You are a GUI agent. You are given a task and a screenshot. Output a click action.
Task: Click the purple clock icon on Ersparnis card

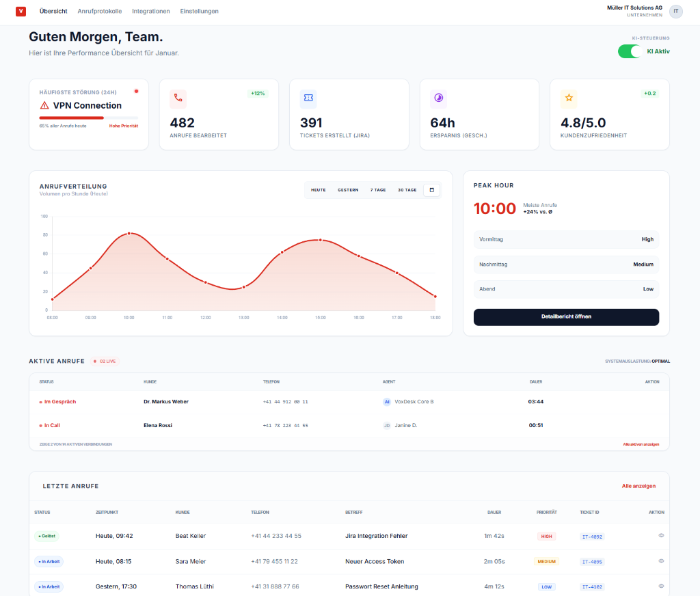[438, 98]
